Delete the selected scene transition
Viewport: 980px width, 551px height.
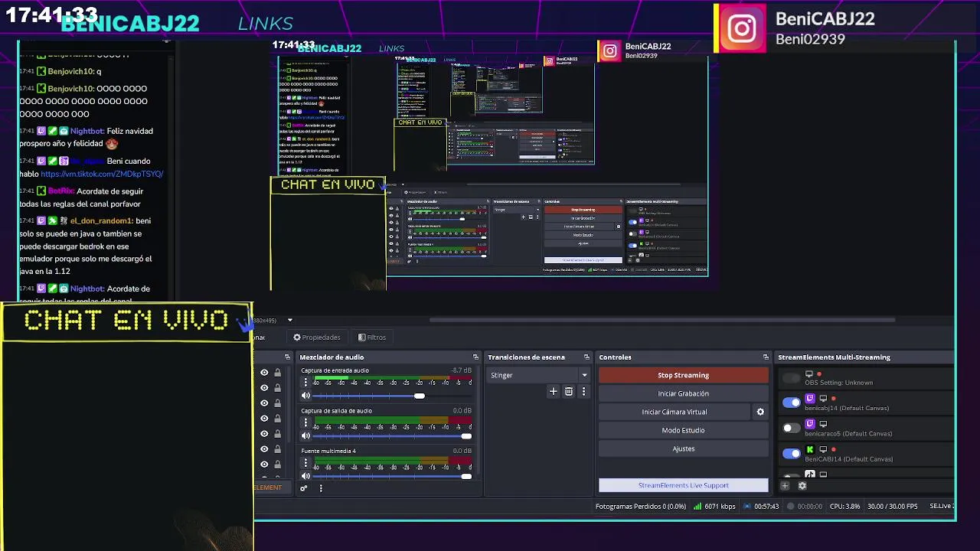(568, 392)
